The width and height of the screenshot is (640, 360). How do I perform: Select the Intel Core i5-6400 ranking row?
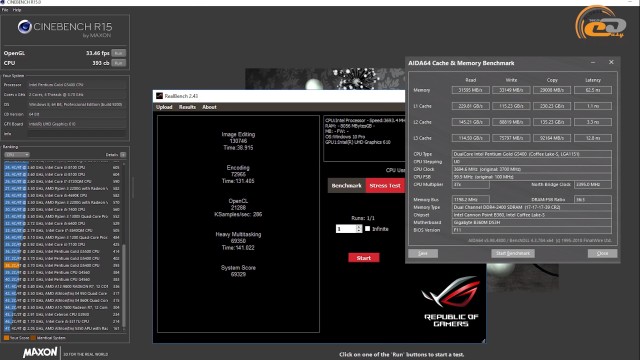63,223
